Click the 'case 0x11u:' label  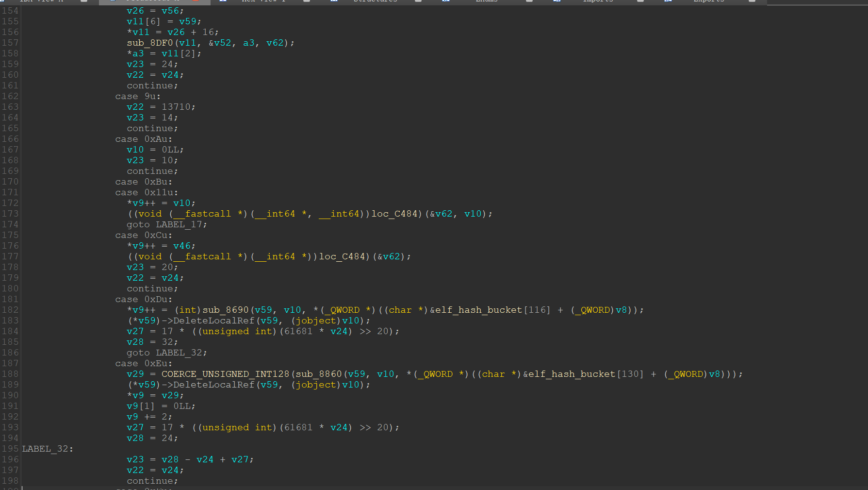[147, 192]
